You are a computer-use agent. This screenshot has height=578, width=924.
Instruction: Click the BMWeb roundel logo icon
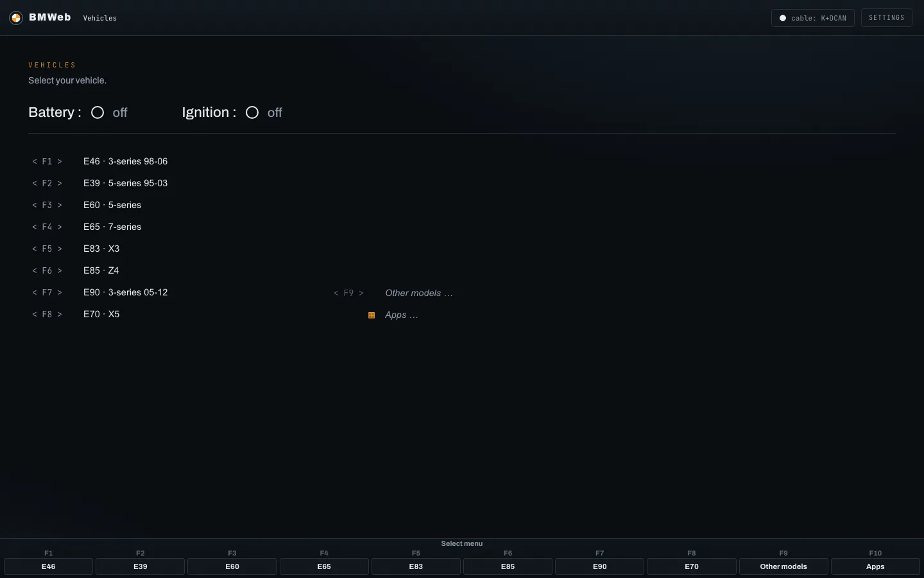click(x=16, y=18)
